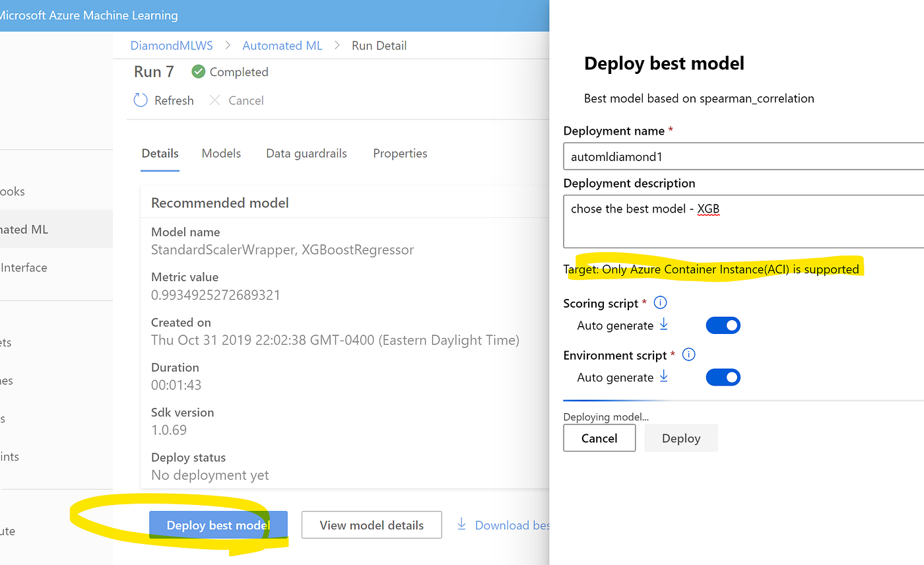
Task: Click the View model details button
Action: pos(371,525)
